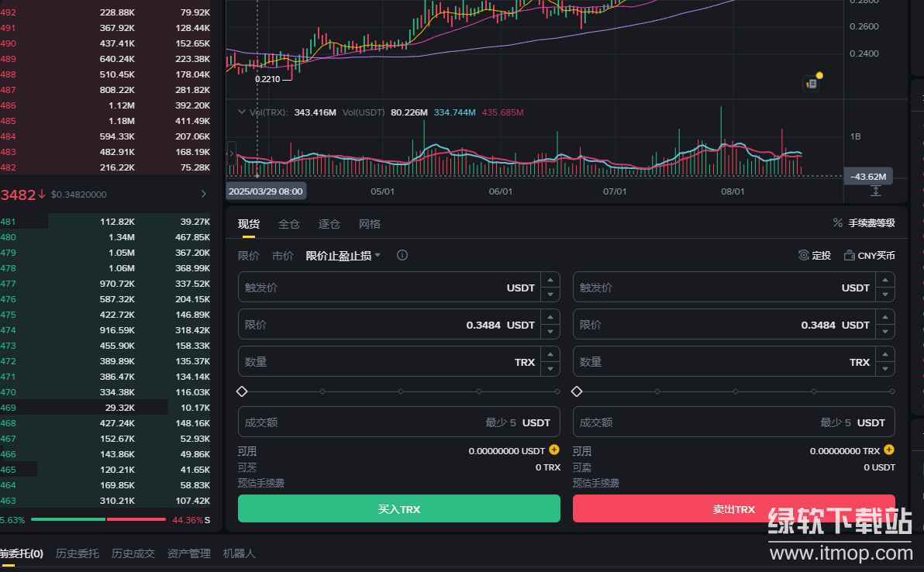The width and height of the screenshot is (924, 572).
Task: Click the buy-side amount slider handle
Action: point(242,391)
